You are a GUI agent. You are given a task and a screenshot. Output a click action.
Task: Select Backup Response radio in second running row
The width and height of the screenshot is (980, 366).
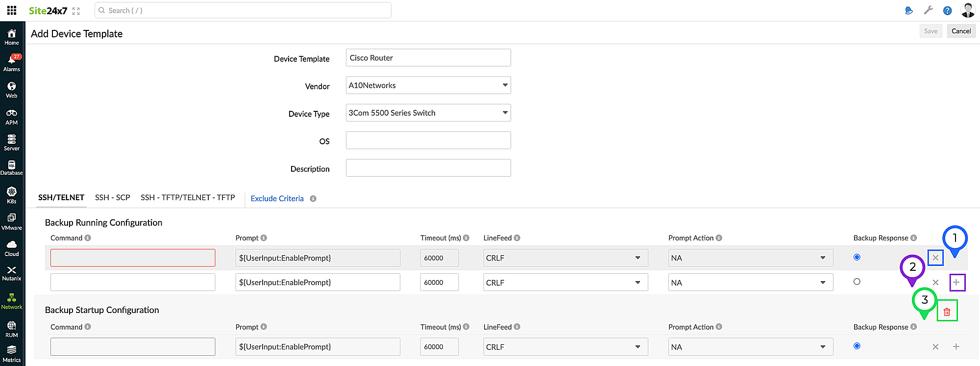(857, 282)
